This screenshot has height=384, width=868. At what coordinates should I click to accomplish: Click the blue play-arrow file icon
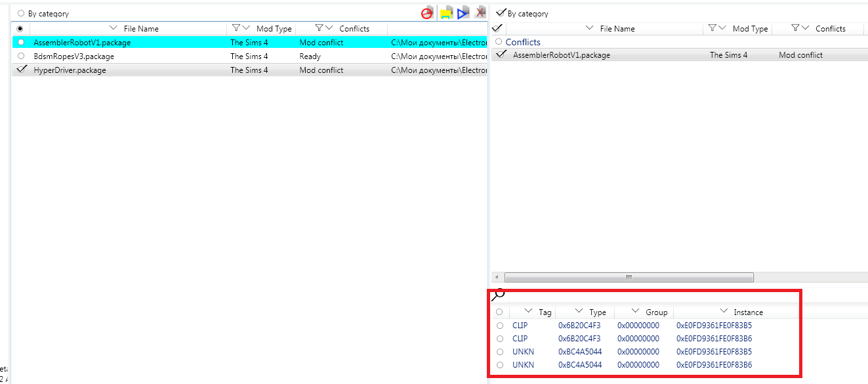click(x=463, y=12)
